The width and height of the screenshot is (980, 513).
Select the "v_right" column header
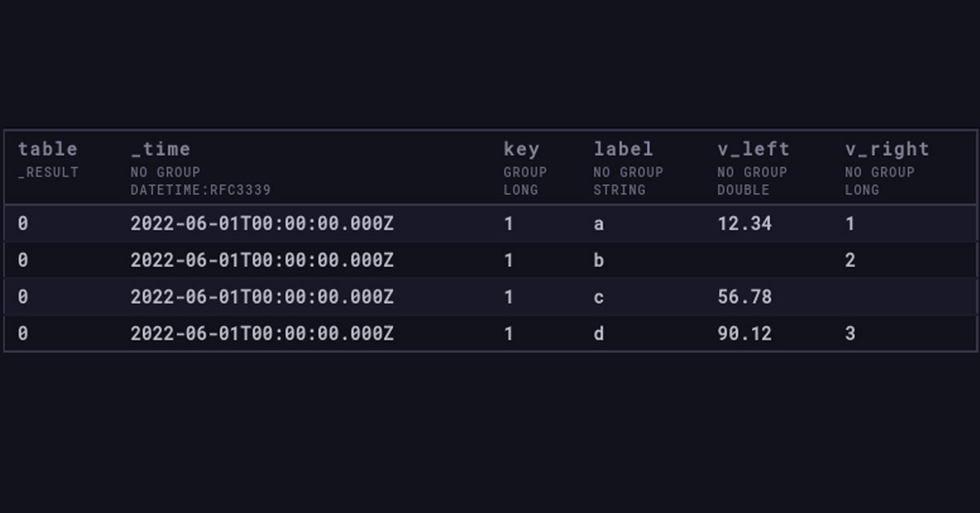point(888,149)
